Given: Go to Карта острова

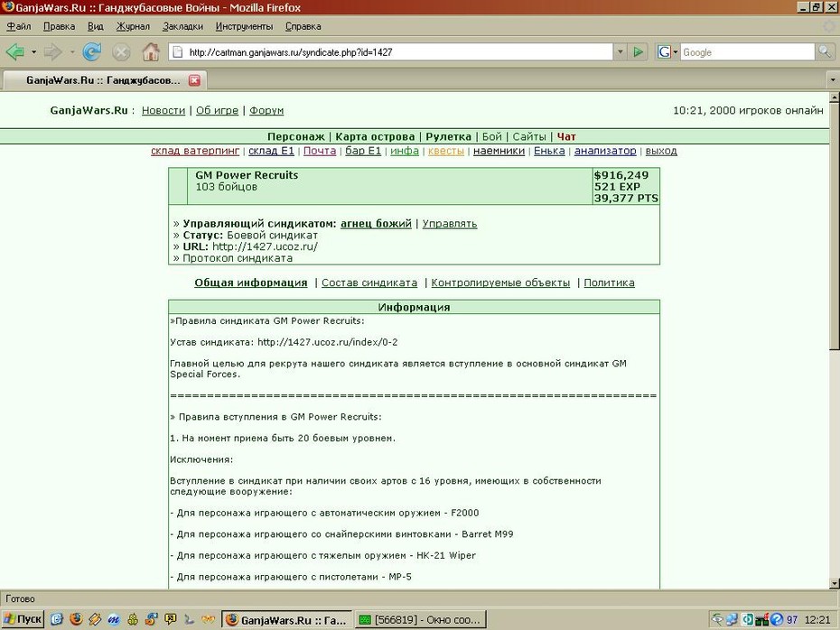Looking at the screenshot, I should point(375,136).
